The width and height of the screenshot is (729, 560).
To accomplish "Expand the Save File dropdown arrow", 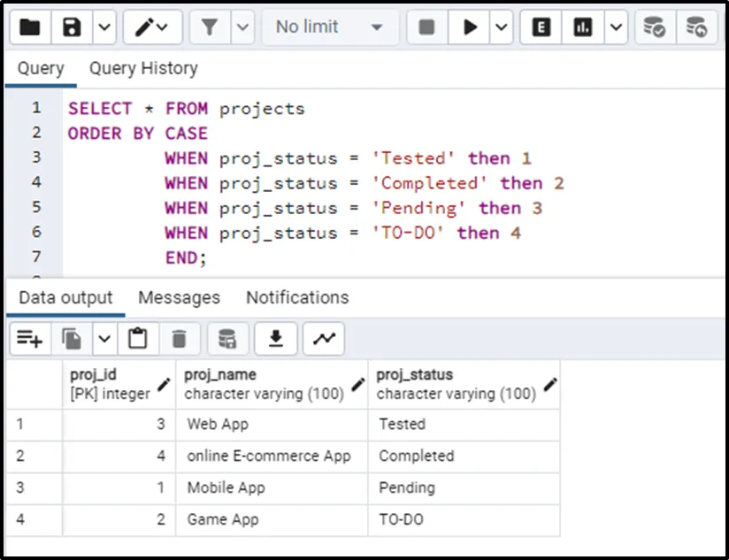I will click(x=104, y=27).
